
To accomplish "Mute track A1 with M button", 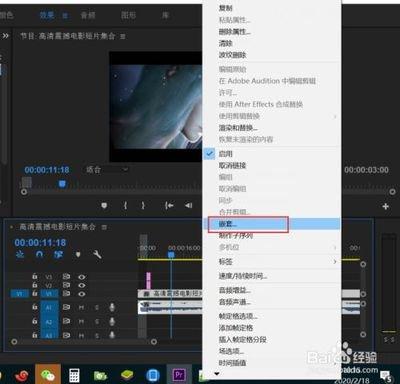I will click(81, 307).
